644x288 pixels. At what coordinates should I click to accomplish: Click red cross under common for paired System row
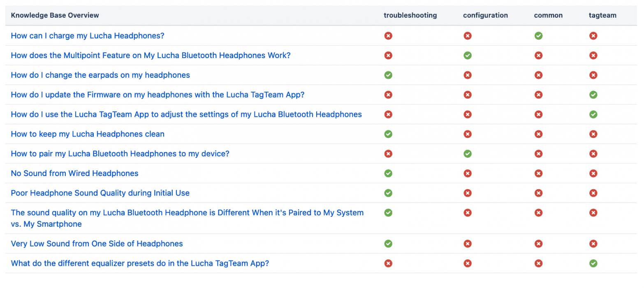(x=538, y=213)
